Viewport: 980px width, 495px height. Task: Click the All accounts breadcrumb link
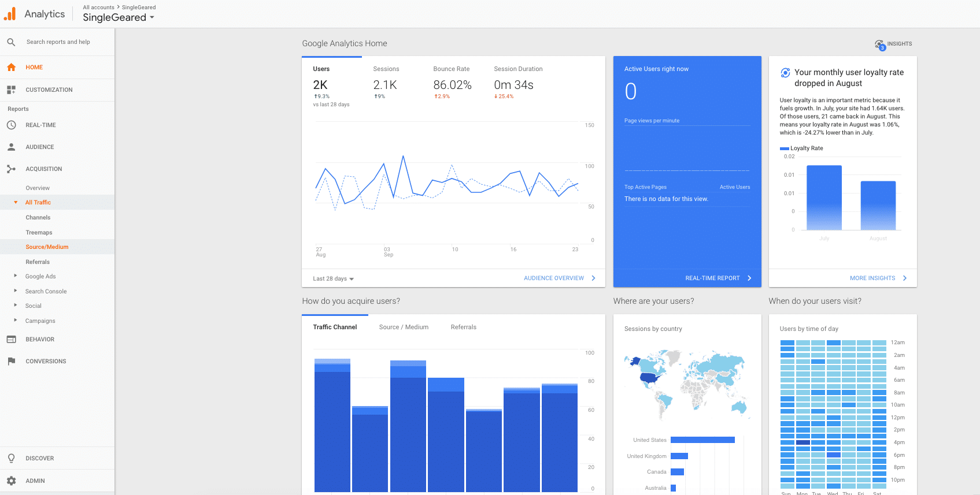tap(98, 8)
